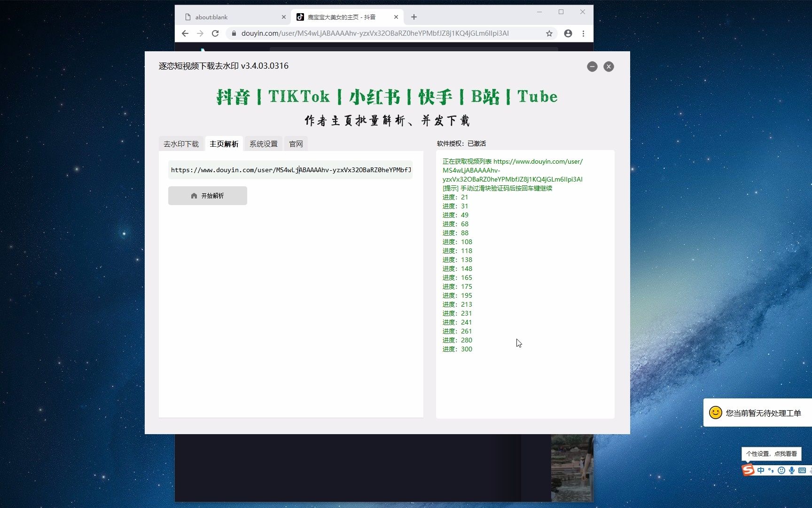Switch to the 去水印下载 tab
The height and width of the screenshot is (508, 812).
pyautogui.click(x=181, y=144)
